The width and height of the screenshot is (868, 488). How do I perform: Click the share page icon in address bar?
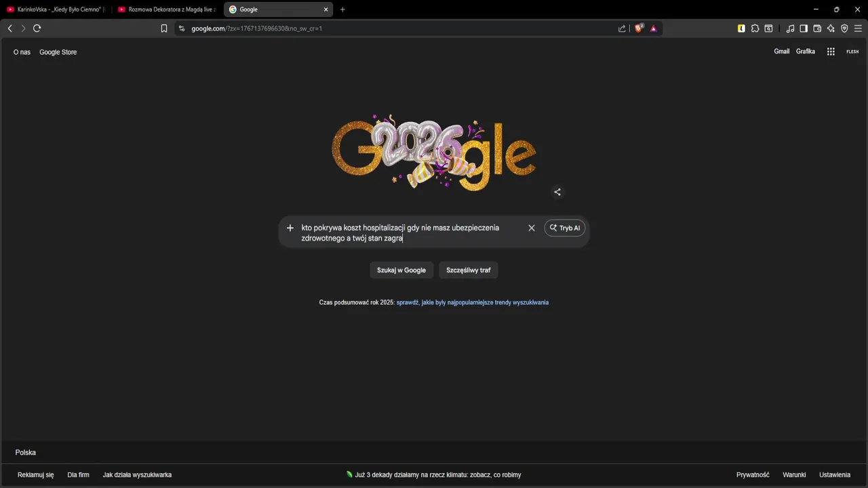pyautogui.click(x=623, y=28)
